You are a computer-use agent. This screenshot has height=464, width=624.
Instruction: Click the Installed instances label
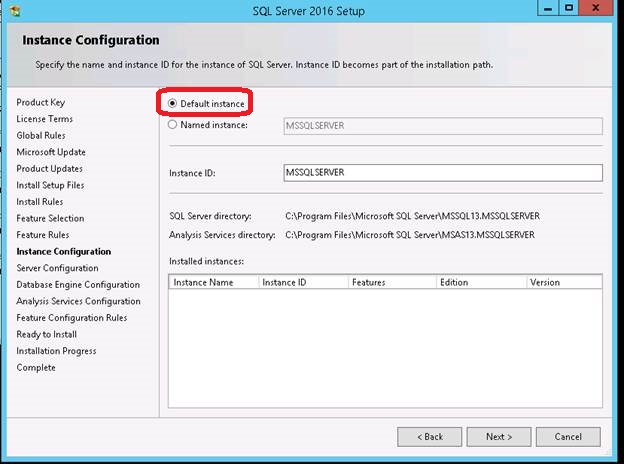(x=206, y=261)
